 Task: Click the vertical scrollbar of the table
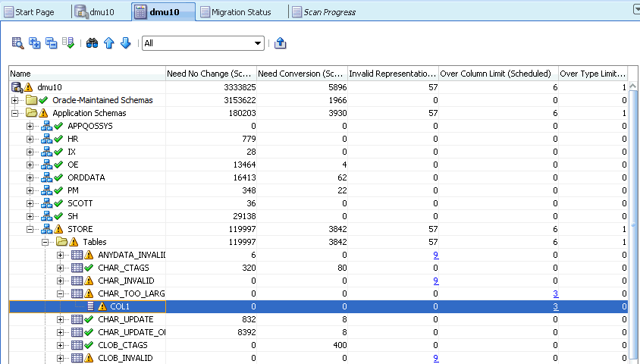coord(633,224)
